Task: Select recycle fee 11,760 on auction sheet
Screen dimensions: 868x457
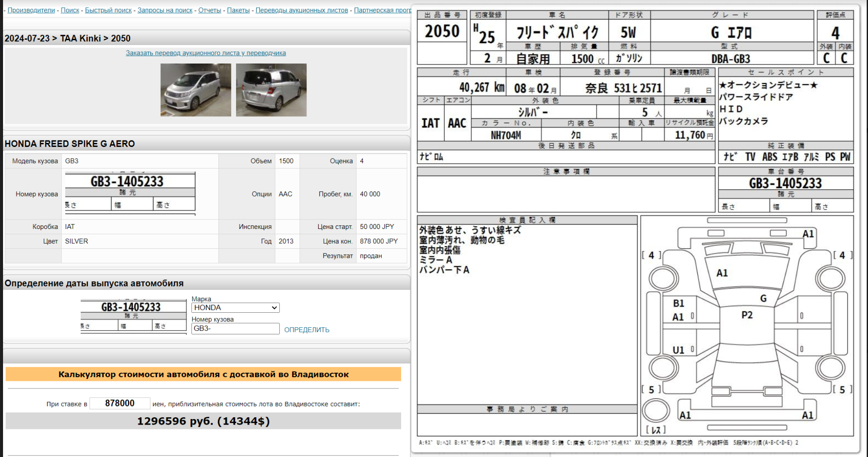Action: coord(690,135)
